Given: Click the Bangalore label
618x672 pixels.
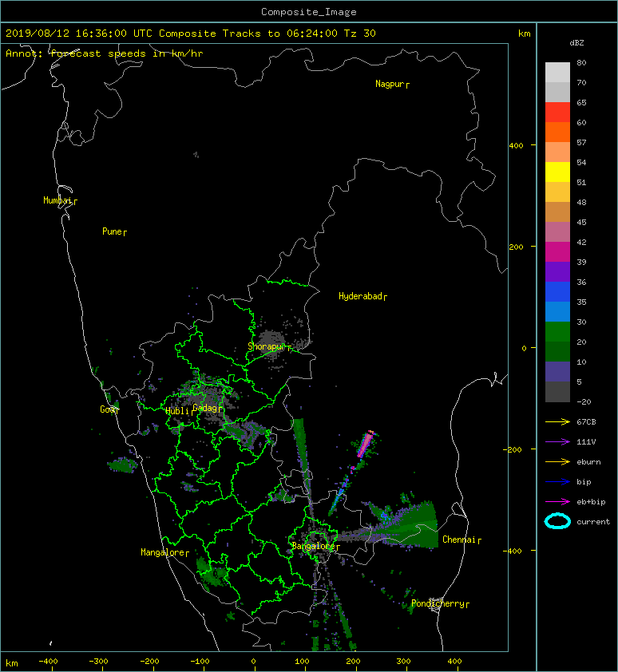Looking at the screenshot, I should [x=314, y=546].
